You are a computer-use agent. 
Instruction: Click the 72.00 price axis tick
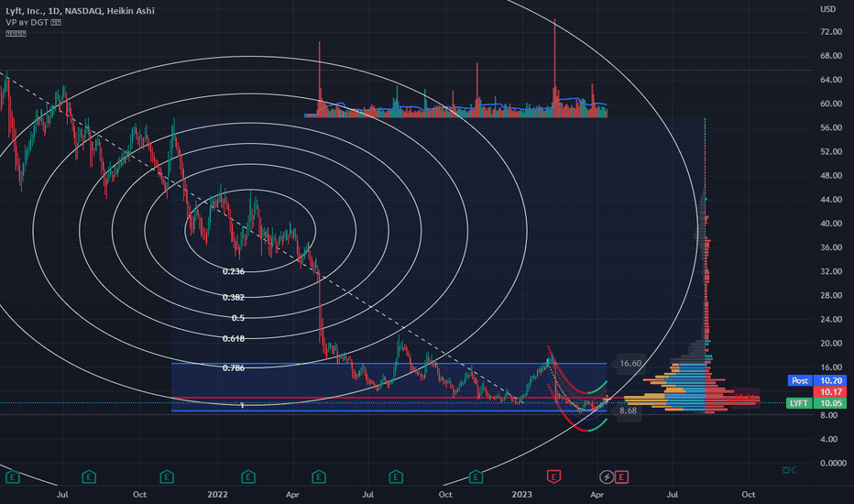point(831,32)
